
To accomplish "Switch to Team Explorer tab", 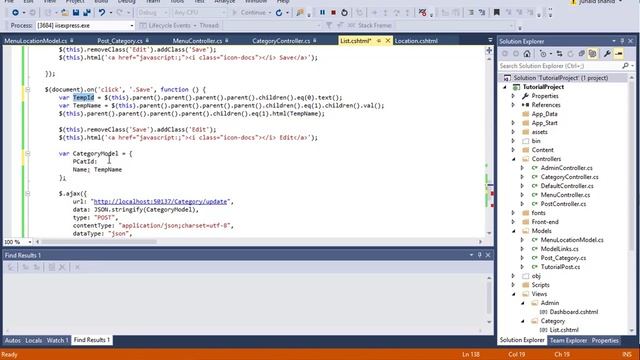I will [x=568, y=340].
